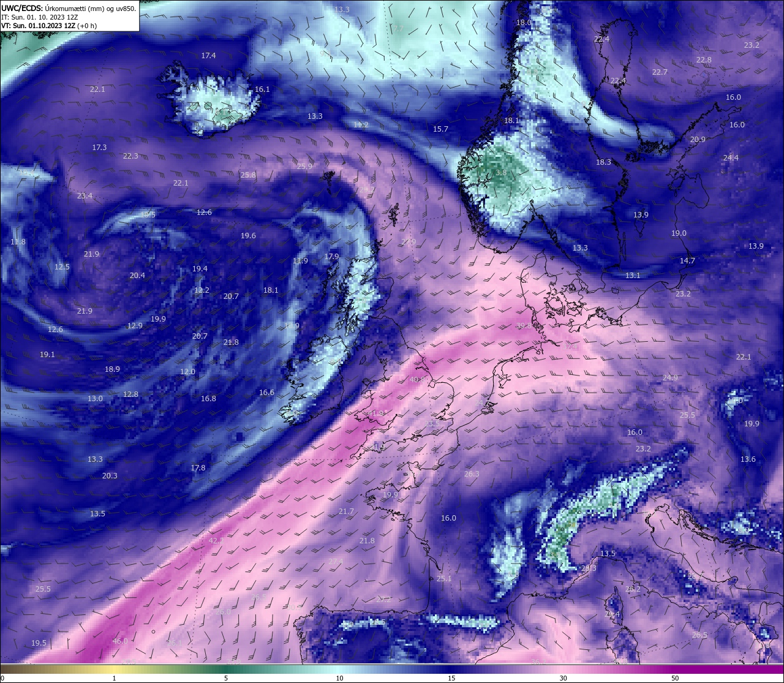Click the 18.0 value at the top

524,23
